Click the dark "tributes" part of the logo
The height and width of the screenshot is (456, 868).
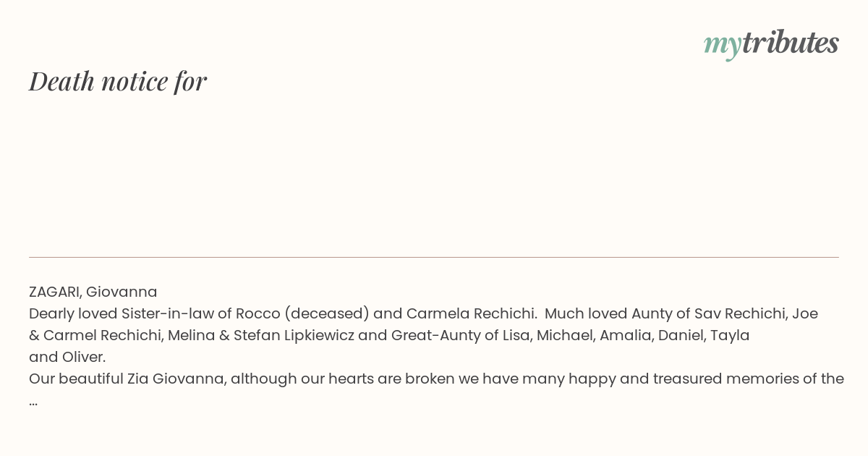[790, 43]
